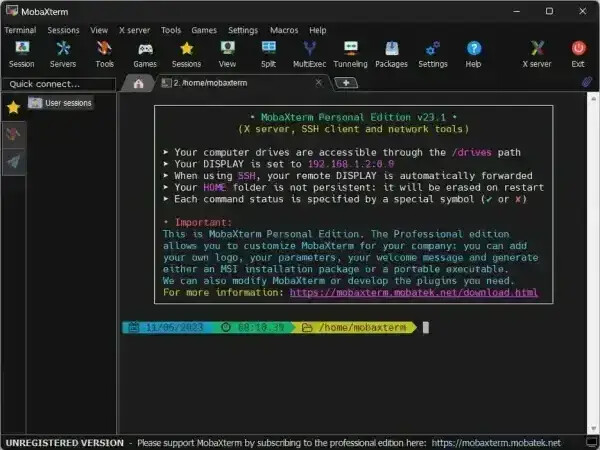The image size is (600, 450).
Task: Open the Help menu in the menu bar
Action: 318,30
